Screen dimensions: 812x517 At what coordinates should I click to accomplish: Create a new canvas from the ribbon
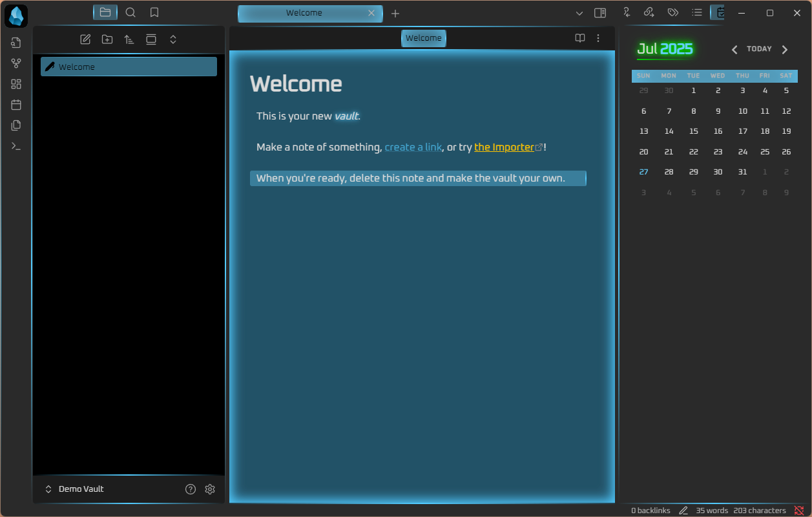click(x=16, y=84)
